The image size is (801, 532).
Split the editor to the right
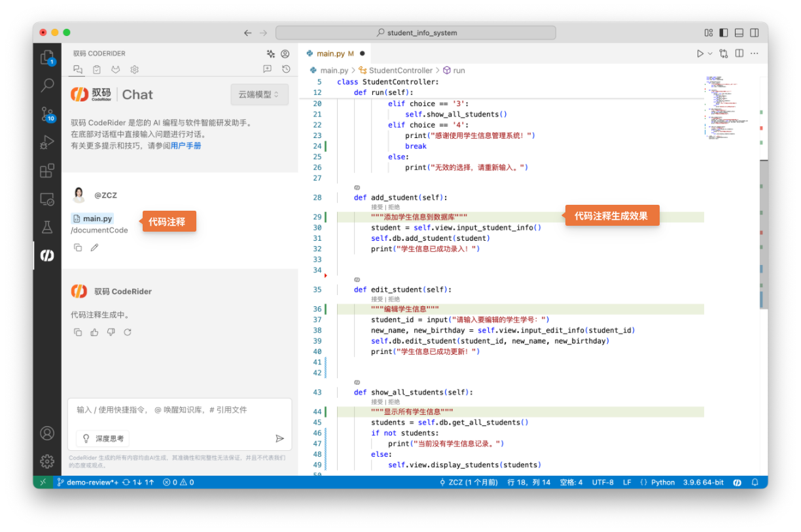tap(739, 54)
